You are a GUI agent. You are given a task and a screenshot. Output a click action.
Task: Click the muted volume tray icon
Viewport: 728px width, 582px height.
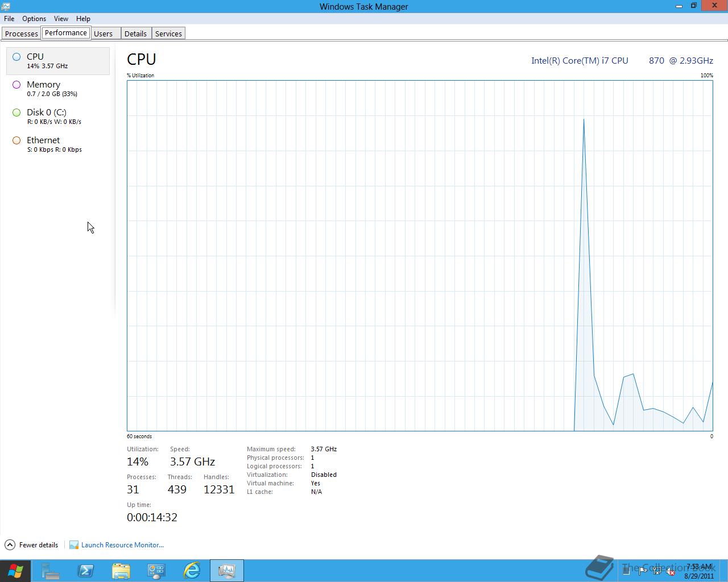tap(671, 572)
